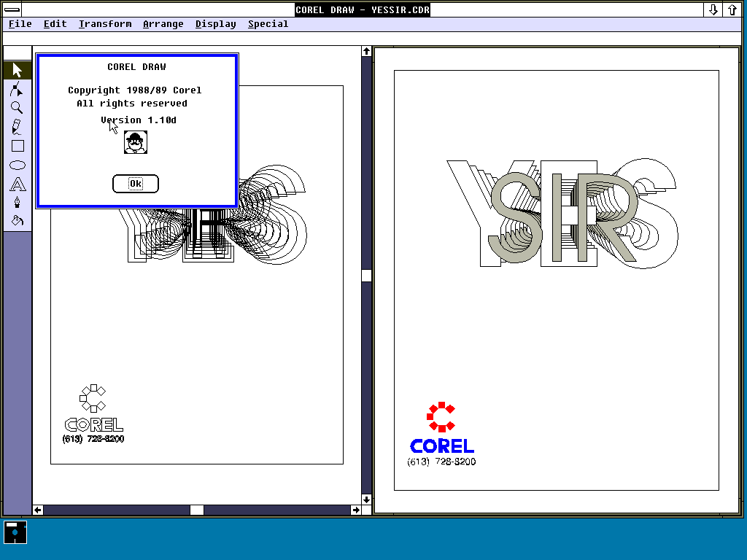Image resolution: width=747 pixels, height=560 pixels.
Task: Open the Fill paint bucket tool
Action: pos(18,221)
